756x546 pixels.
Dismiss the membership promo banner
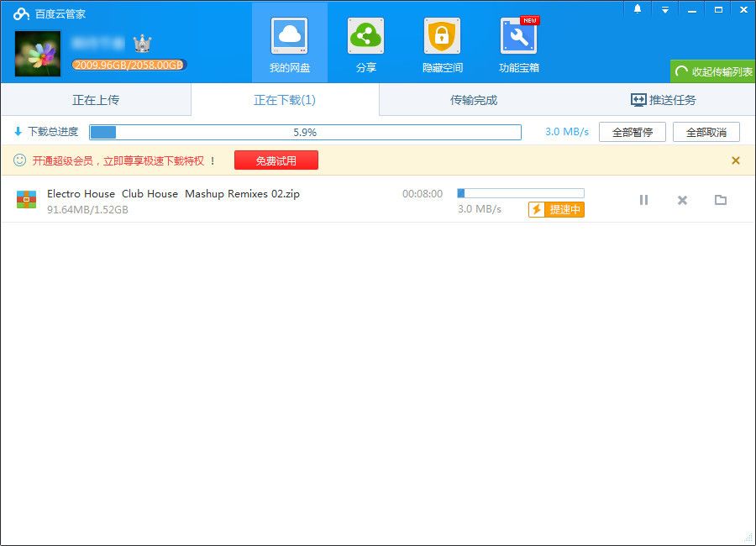pos(736,160)
